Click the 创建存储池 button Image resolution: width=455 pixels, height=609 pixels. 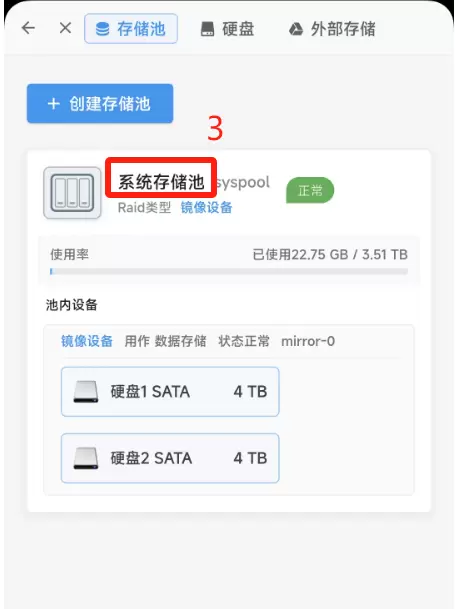click(100, 103)
